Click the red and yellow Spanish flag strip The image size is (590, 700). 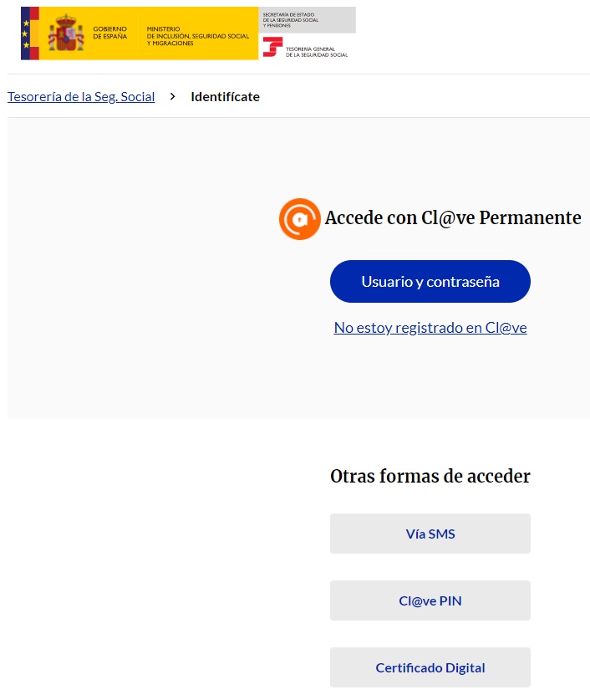(35, 33)
